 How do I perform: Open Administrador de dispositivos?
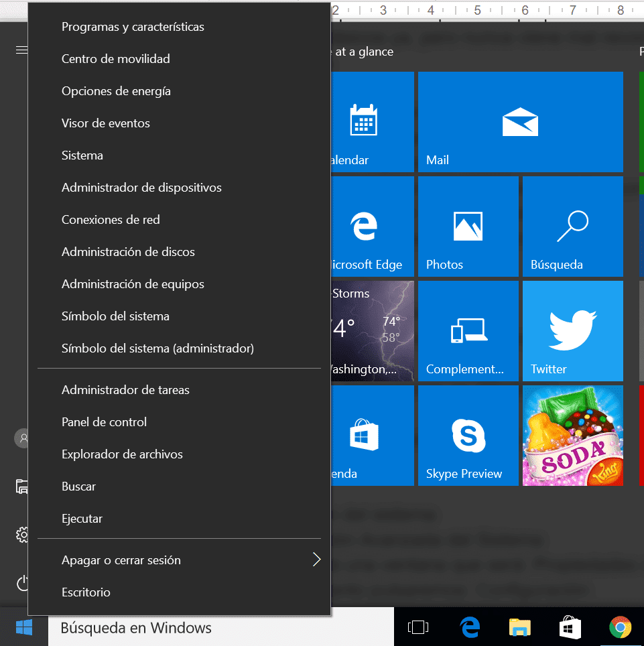pos(179,188)
